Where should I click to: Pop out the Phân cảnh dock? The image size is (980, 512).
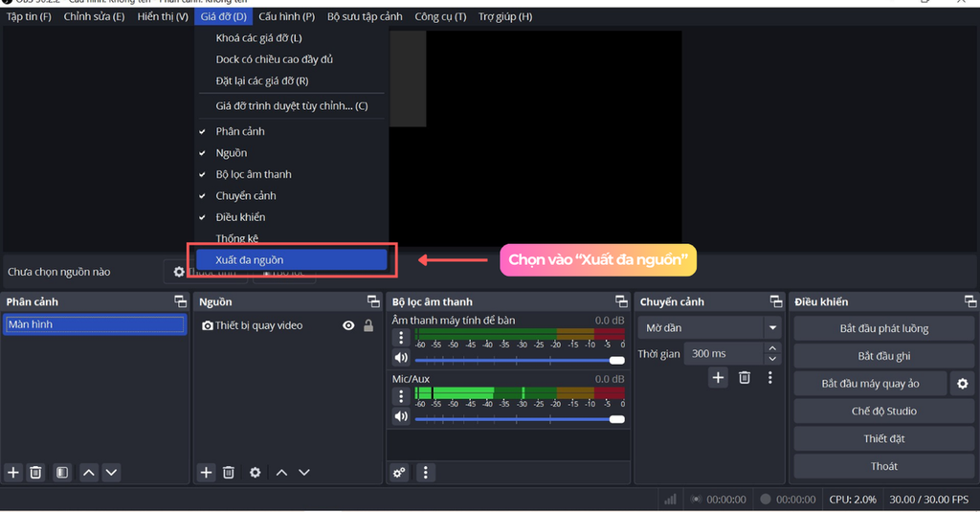click(x=181, y=301)
